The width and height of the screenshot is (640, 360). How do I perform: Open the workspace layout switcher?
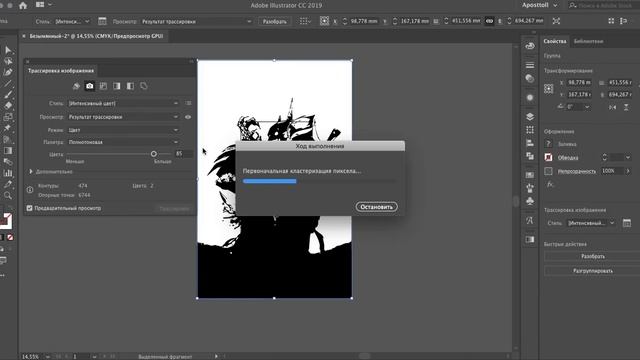pos(44,5)
